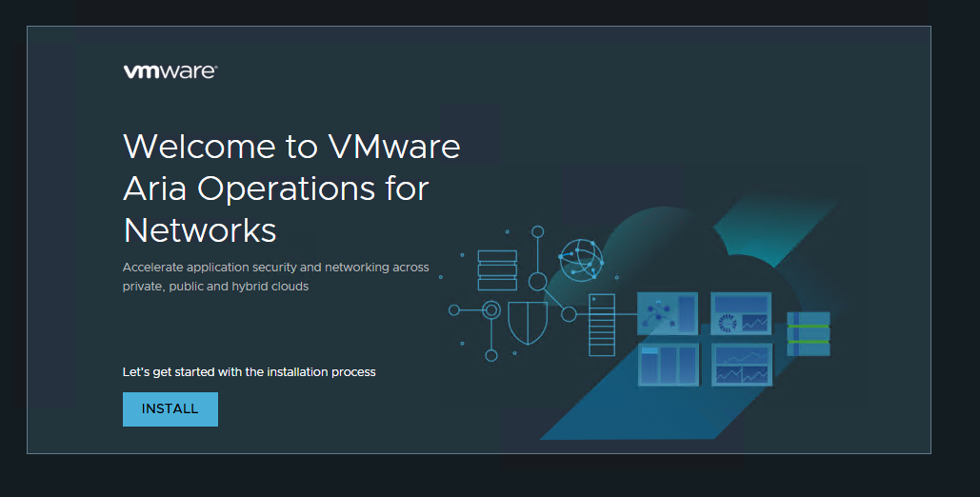980x497 pixels.
Task: Click the stacked database server icon
Action: (x=497, y=270)
